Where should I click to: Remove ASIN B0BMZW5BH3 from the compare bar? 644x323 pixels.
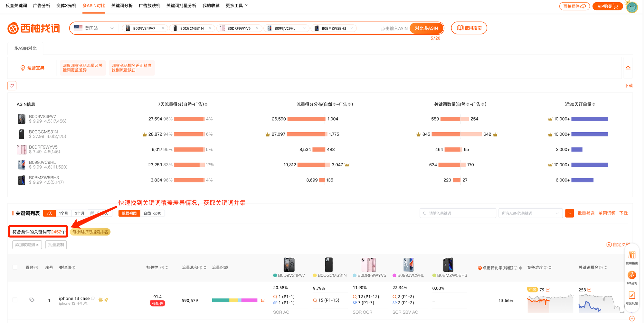click(x=352, y=28)
